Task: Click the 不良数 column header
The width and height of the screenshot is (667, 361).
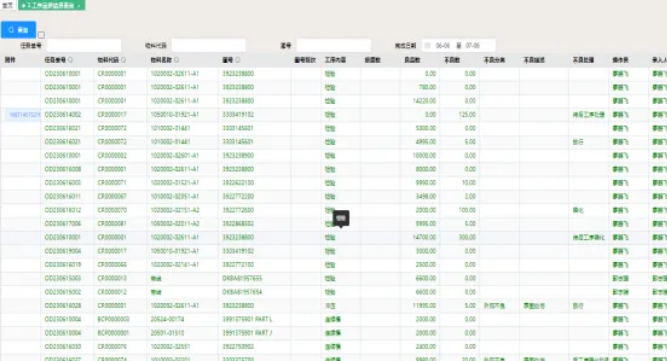Action: [x=452, y=60]
